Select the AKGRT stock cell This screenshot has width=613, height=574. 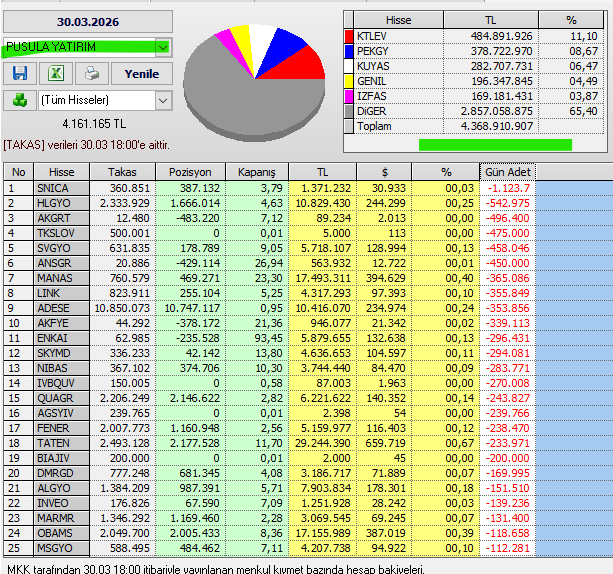62,218
